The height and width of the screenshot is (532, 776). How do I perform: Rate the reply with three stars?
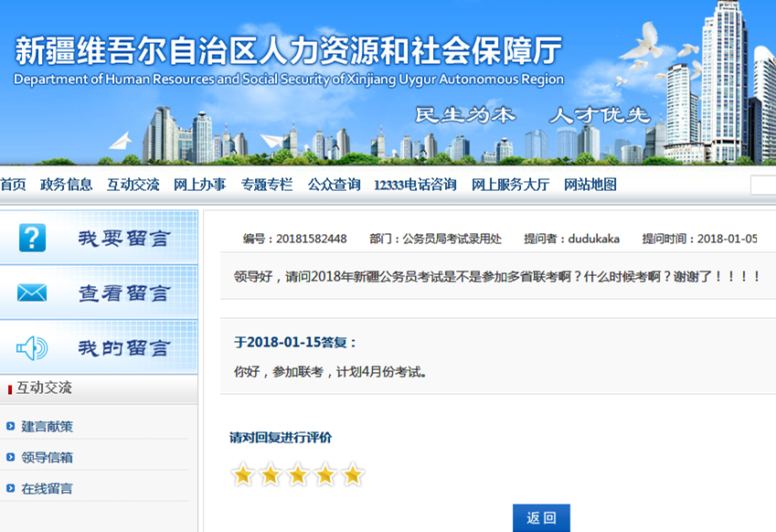tap(298, 474)
